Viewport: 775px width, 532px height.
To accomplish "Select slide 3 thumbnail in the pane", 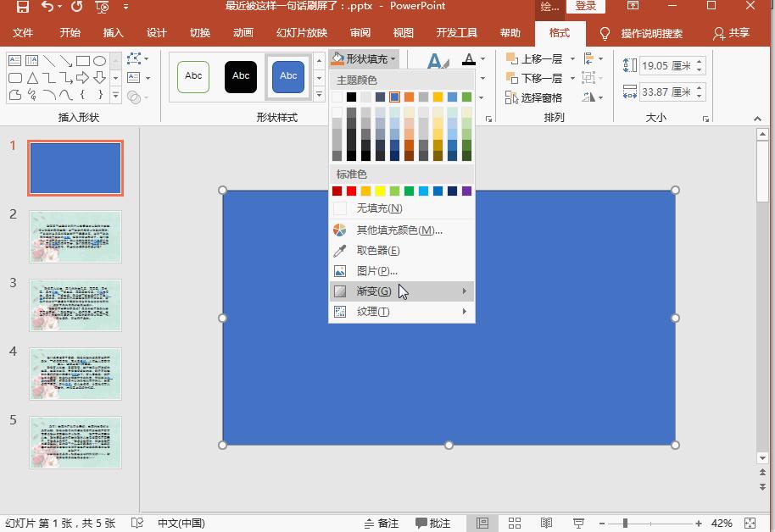I will [x=75, y=305].
